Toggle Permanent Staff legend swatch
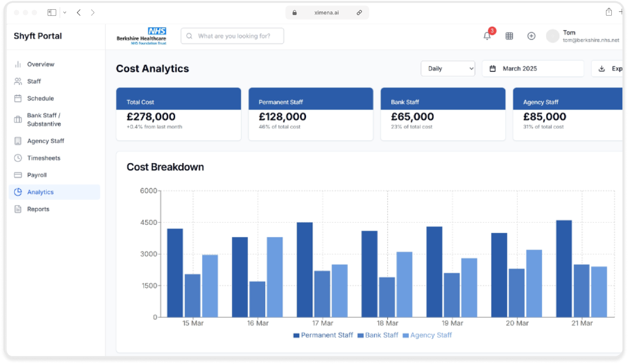Viewport: 628px width, 364px height. pyautogui.click(x=296, y=335)
